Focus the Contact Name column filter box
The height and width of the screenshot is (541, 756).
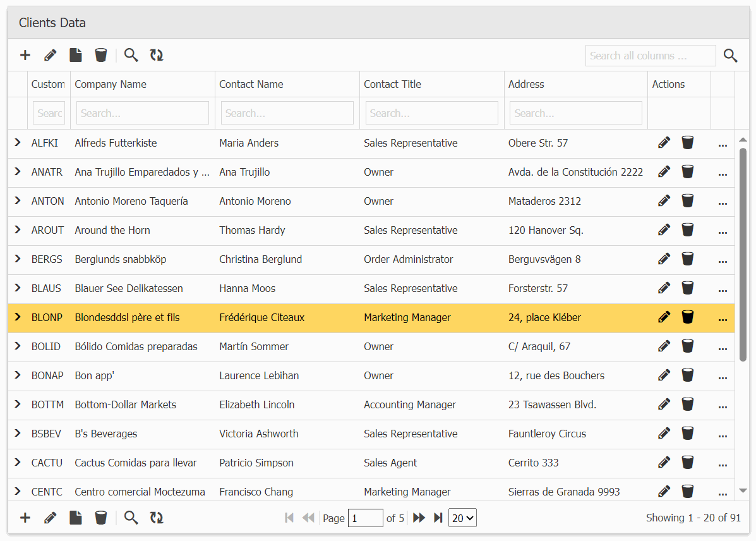click(287, 113)
